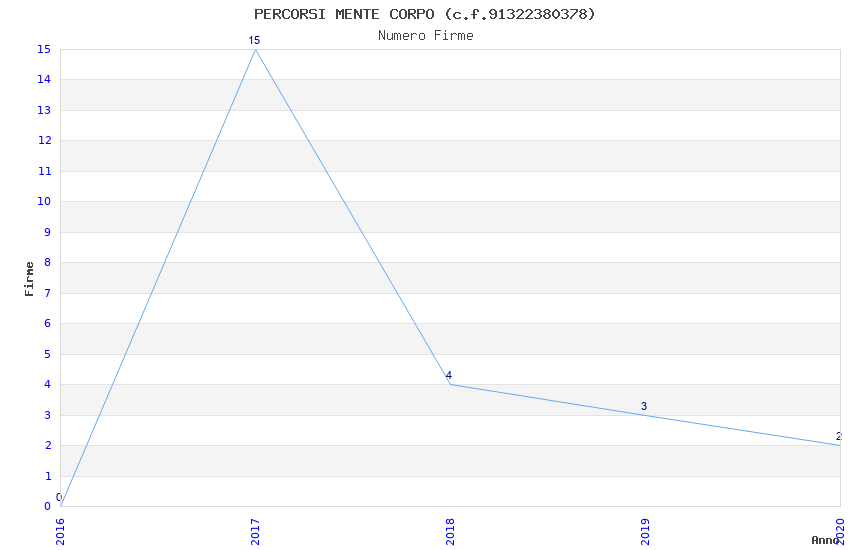Click y-axis tick value 13
Image resolution: width=850 pixels, height=550 pixels.
coord(44,110)
